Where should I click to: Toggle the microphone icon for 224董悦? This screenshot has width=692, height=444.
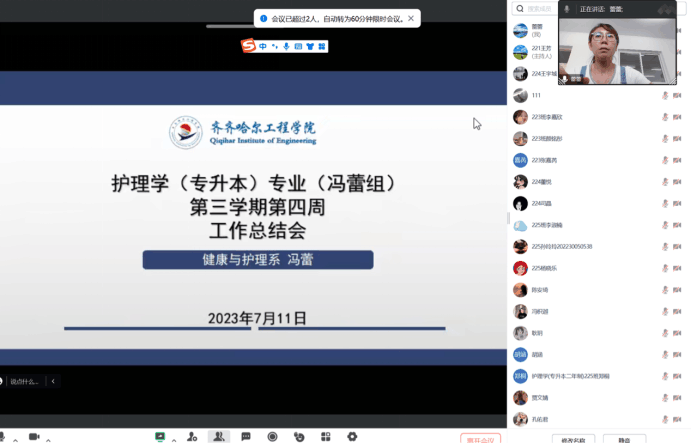(665, 182)
